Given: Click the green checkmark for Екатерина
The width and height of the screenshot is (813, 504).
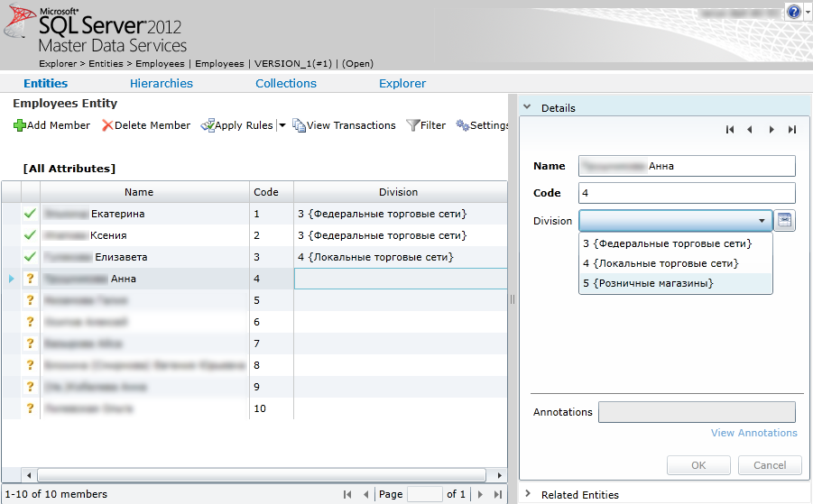Looking at the screenshot, I should click(x=30, y=214).
